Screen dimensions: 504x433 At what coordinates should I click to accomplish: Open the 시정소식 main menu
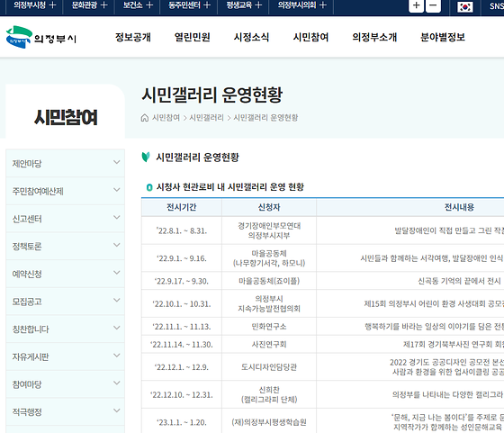251,37
